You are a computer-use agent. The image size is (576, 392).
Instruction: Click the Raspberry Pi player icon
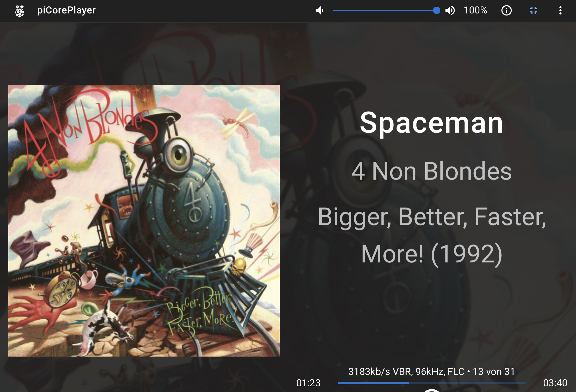click(20, 11)
